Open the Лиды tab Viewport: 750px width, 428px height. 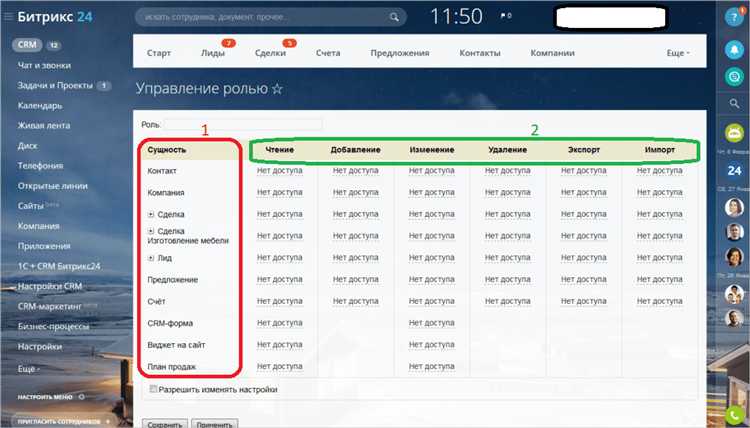tap(213, 53)
